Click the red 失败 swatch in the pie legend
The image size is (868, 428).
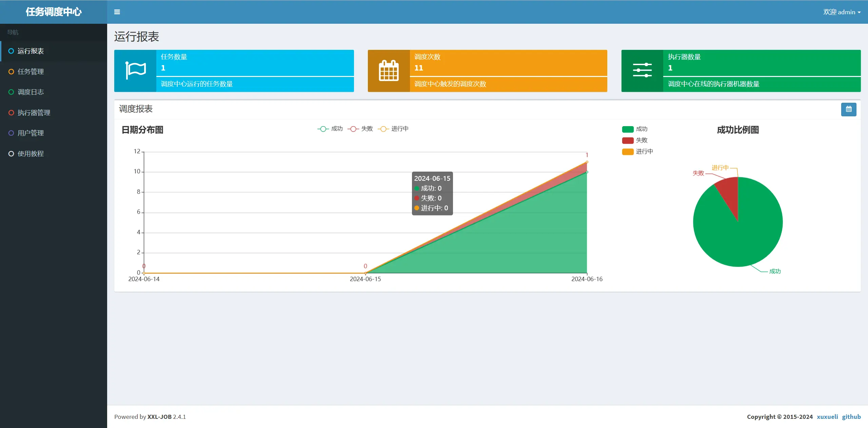point(628,140)
